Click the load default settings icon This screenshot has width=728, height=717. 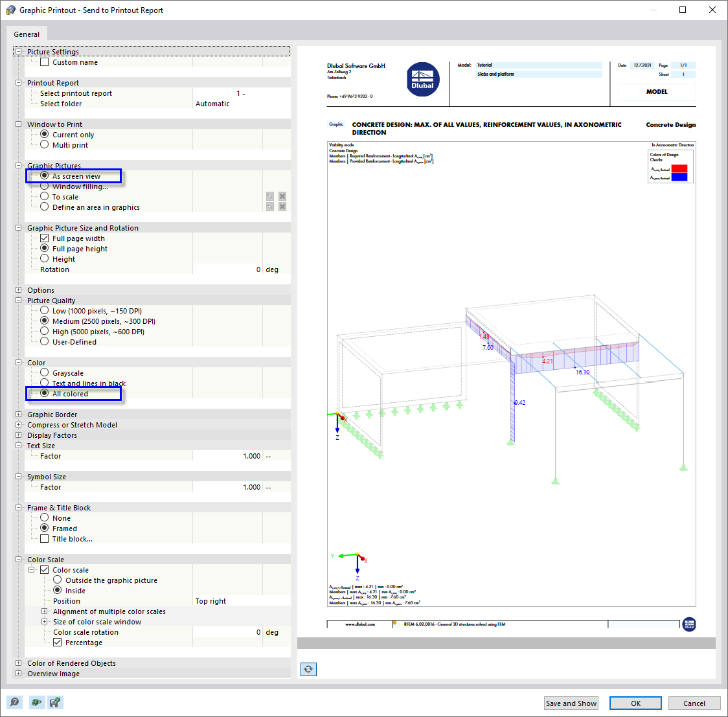pyautogui.click(x=36, y=701)
